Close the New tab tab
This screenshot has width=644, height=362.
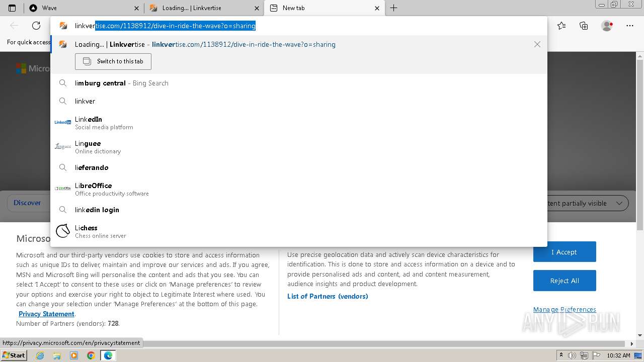(377, 8)
